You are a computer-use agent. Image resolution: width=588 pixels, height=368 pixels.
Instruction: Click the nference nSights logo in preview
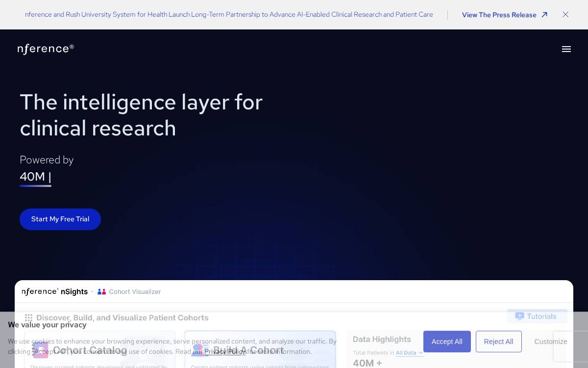tap(55, 291)
